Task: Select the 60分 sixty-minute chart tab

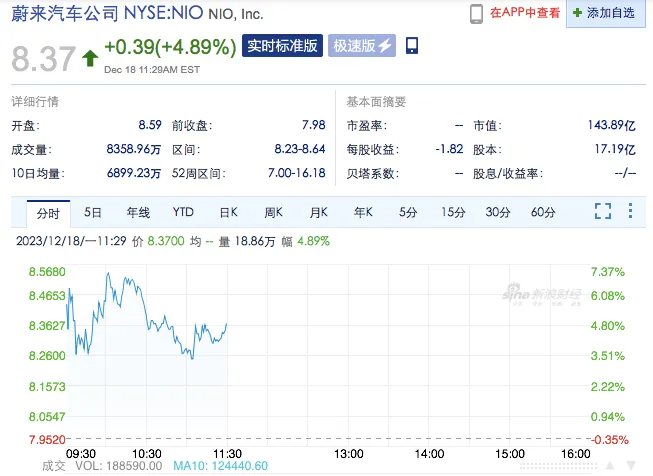Action: point(543,212)
